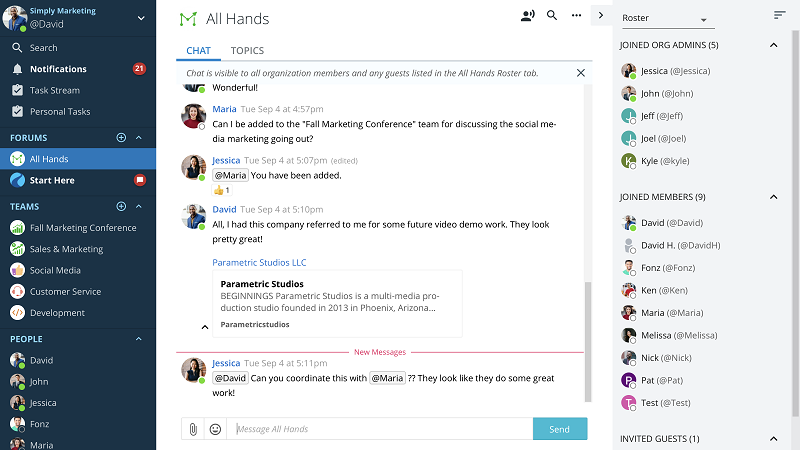This screenshot has width=800, height=450.
Task: Collapse the FORUMS section
Action: (x=139, y=137)
